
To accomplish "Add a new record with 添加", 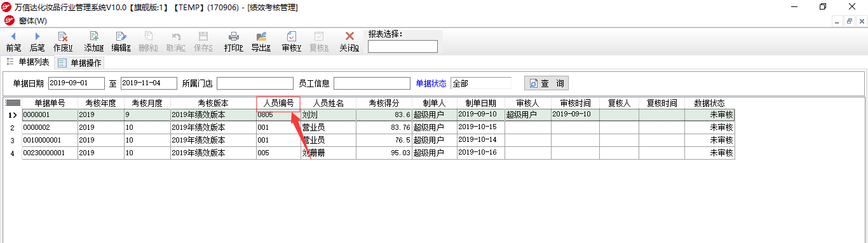I will tap(94, 42).
